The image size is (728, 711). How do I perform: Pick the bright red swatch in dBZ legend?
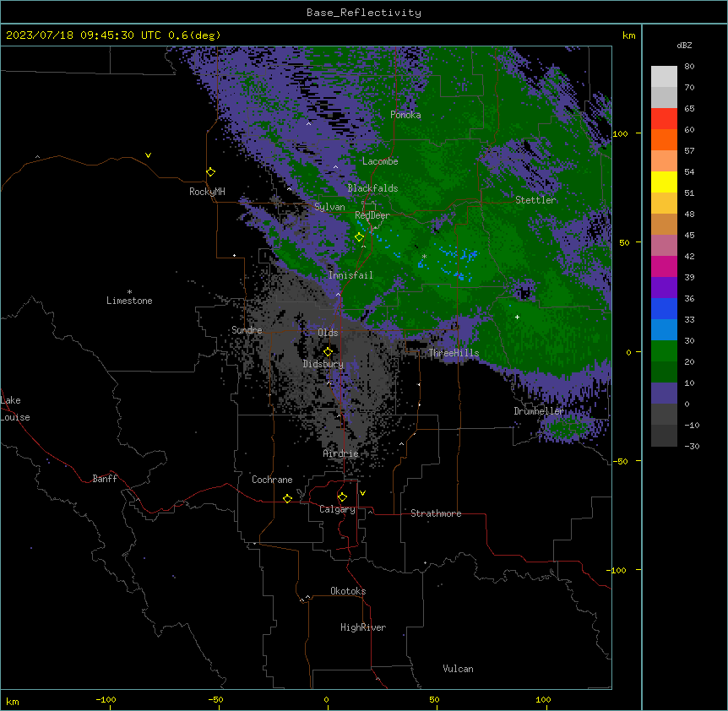click(664, 119)
